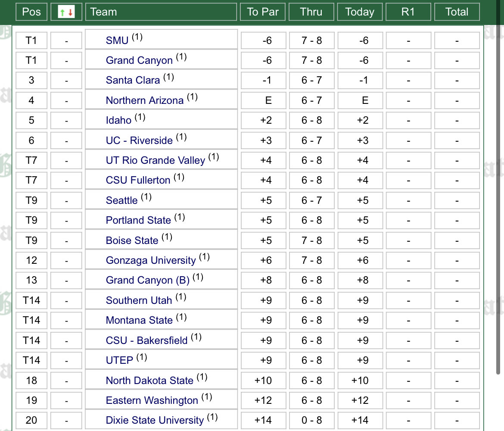Viewport: 504px width, 431px height.
Task: Click the Today +2 cell for Idaho
Action: (x=360, y=120)
